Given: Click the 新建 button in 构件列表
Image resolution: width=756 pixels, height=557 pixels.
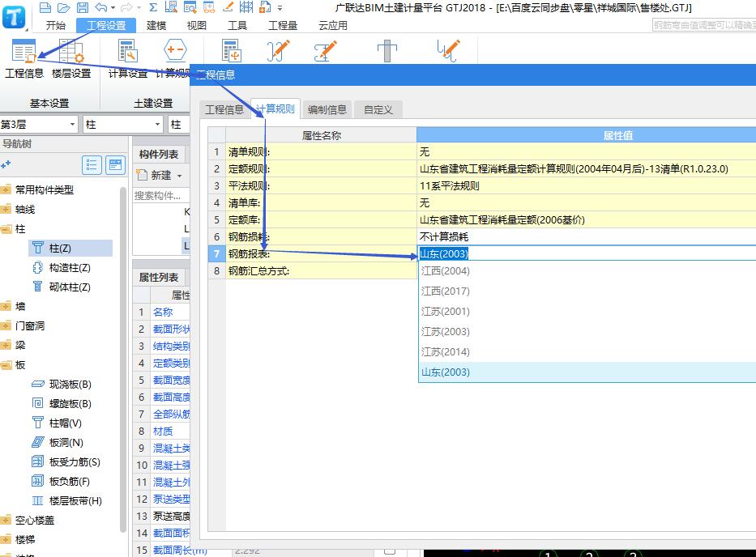Looking at the screenshot, I should (x=154, y=176).
